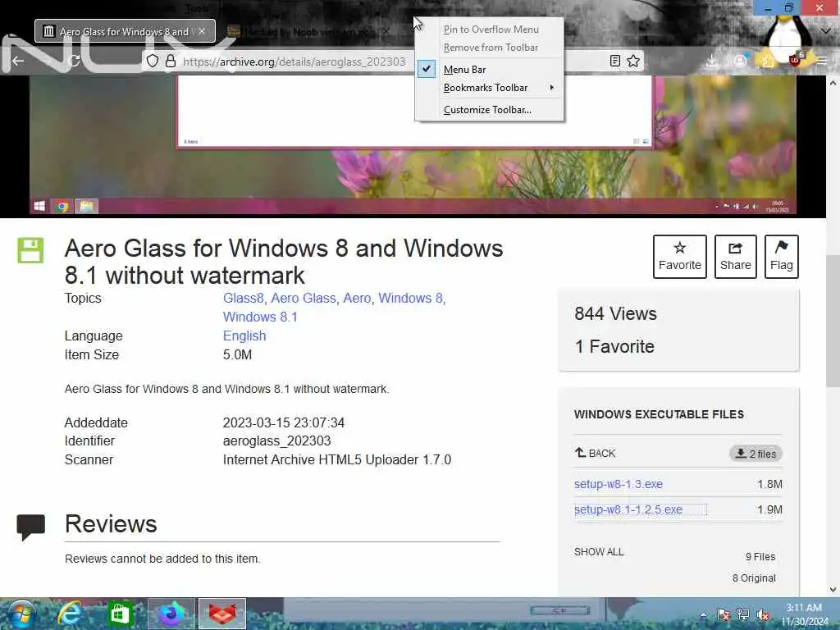Image resolution: width=840 pixels, height=630 pixels.
Task: Click the Share button
Action: tap(736, 257)
